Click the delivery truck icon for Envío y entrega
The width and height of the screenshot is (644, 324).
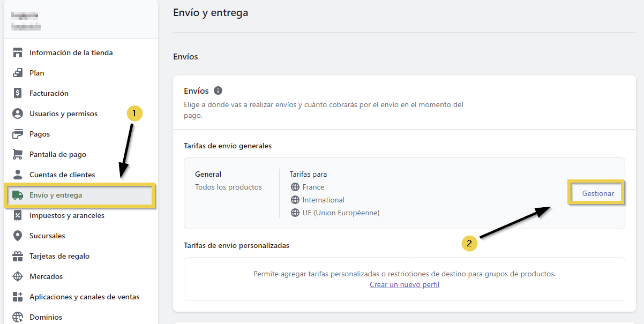(x=18, y=195)
